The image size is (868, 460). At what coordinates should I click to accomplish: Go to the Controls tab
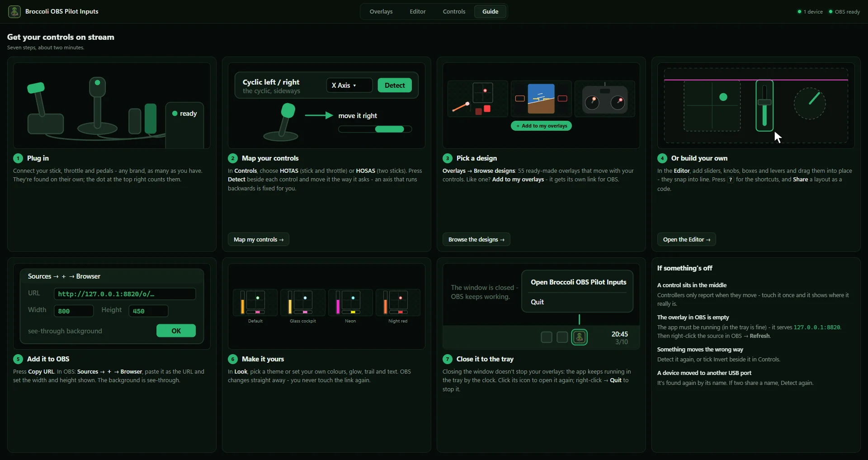(x=454, y=11)
